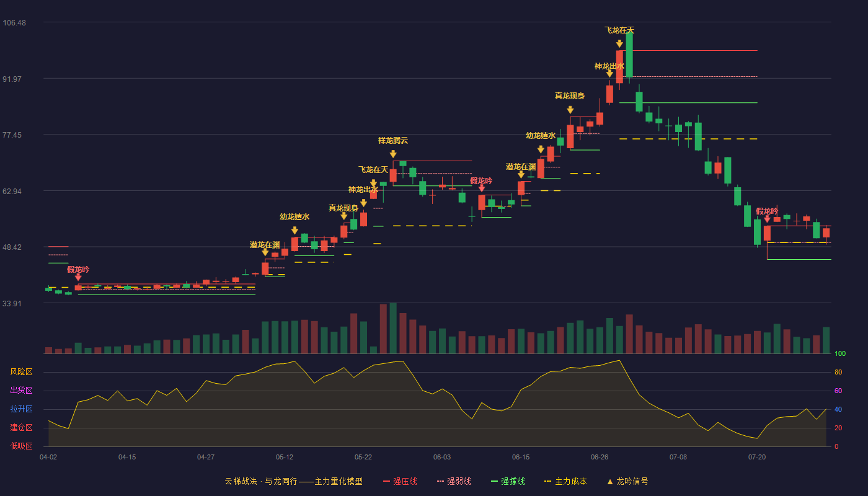Click the 06-26 date label
The height and width of the screenshot is (496, 868).
(x=600, y=457)
